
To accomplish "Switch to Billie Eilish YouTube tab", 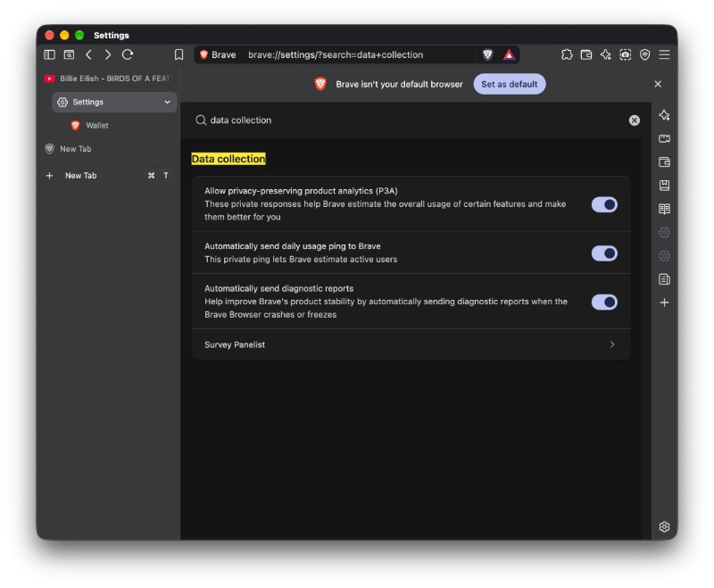I will tap(107, 79).
